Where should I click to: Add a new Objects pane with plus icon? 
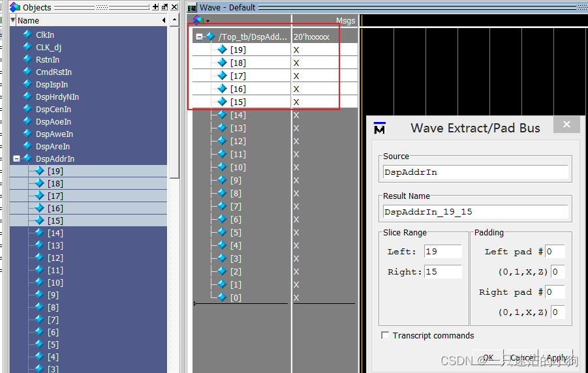(155, 7)
